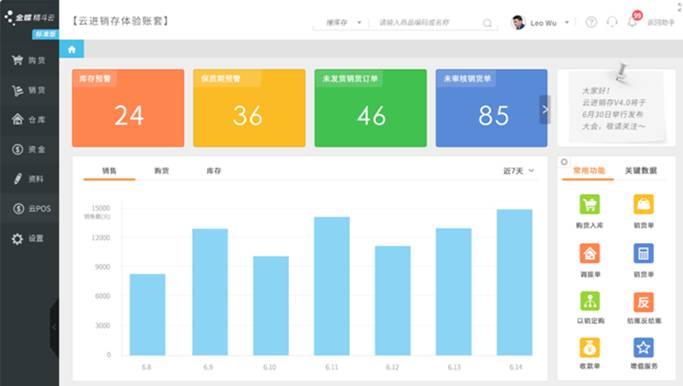Open the blue calculator shortcut
This screenshot has height=386, width=683.
[x=643, y=253]
